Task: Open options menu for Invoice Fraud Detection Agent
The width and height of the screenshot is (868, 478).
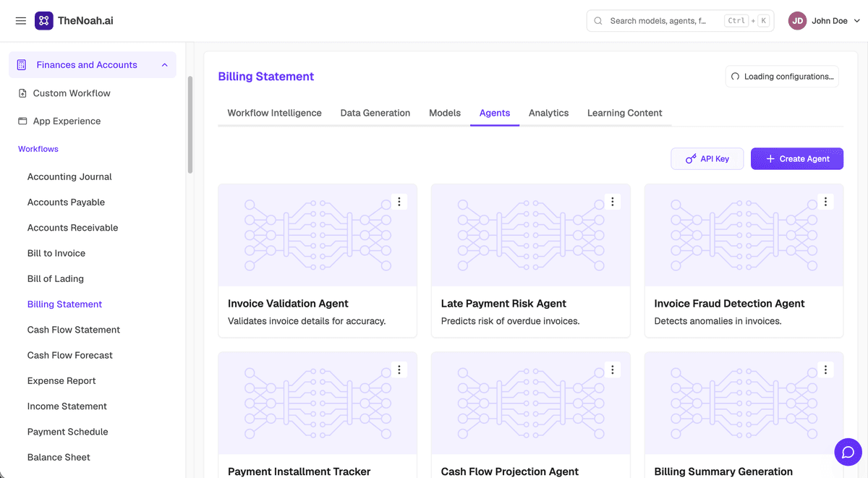Action: [825, 202]
